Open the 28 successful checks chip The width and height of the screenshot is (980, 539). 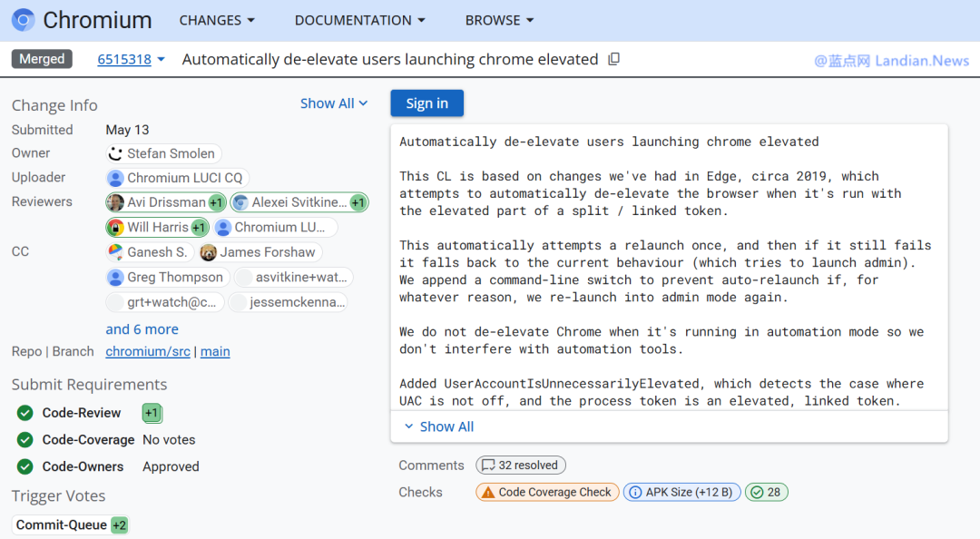pyautogui.click(x=766, y=493)
